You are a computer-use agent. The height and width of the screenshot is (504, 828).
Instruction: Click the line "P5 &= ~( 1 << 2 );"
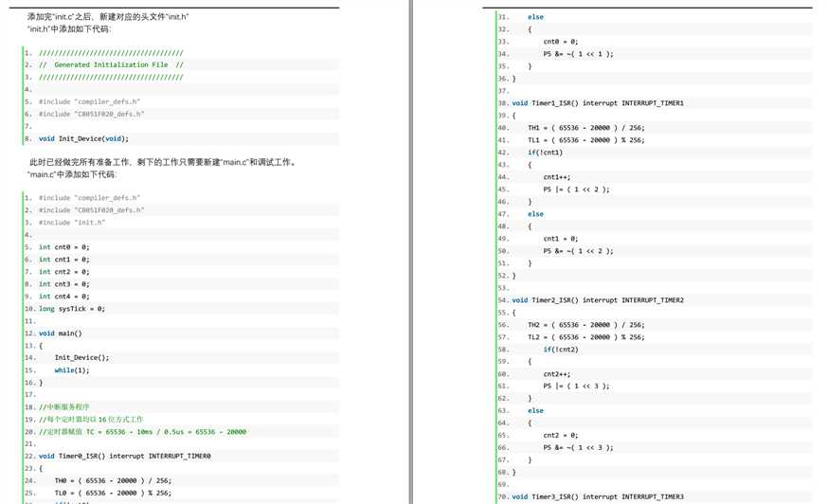(x=578, y=251)
